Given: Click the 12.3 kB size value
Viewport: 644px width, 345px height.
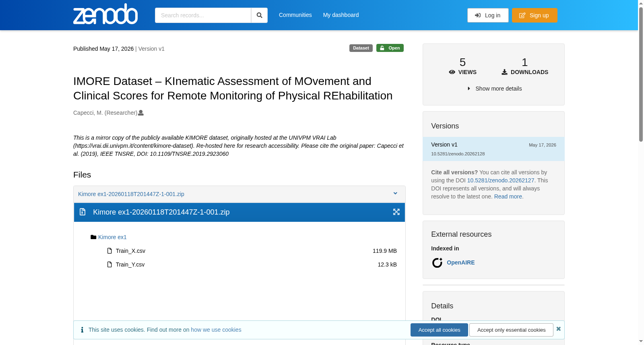Looking at the screenshot, I should (x=387, y=264).
